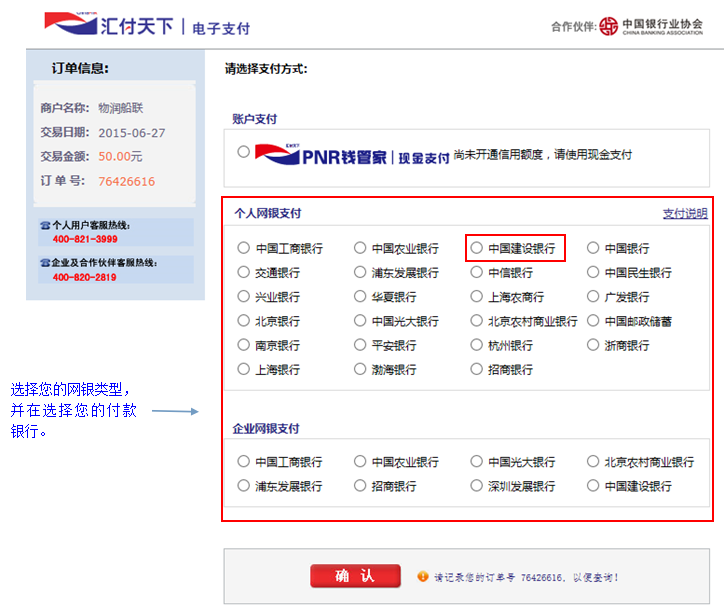Click the merchant name 物润船联
Screen dimensions: 726x615
coord(120,108)
